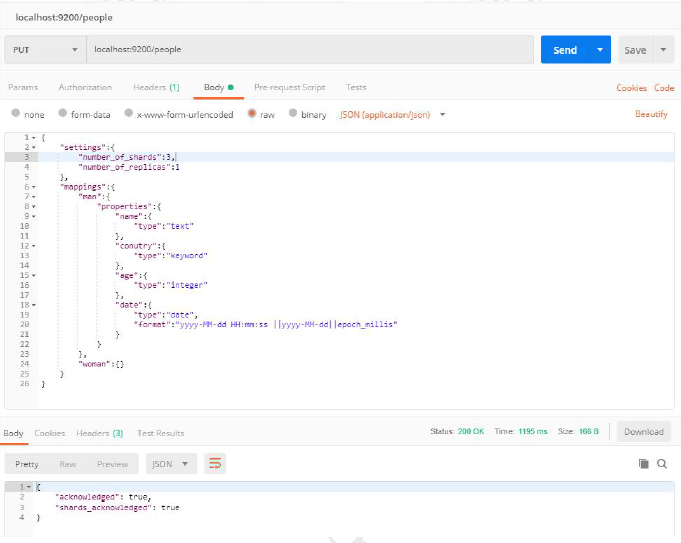The image size is (681, 543).
Task: Expand the Save options arrow
Action: tap(664, 50)
